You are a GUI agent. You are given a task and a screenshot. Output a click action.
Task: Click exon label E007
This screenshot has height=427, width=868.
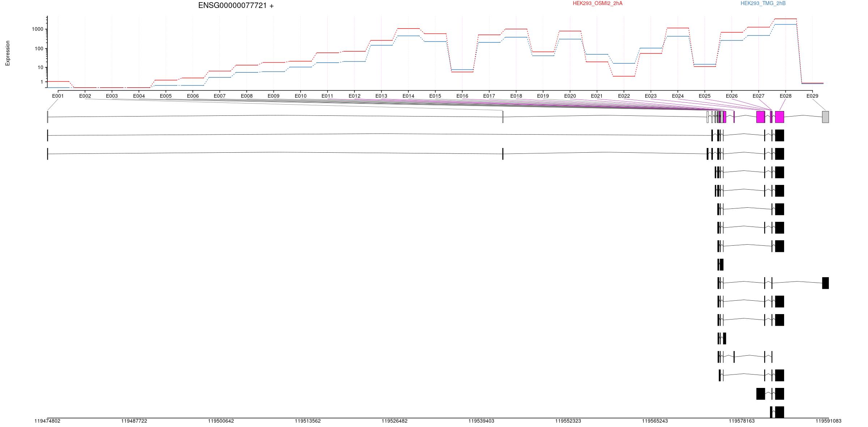click(x=220, y=96)
